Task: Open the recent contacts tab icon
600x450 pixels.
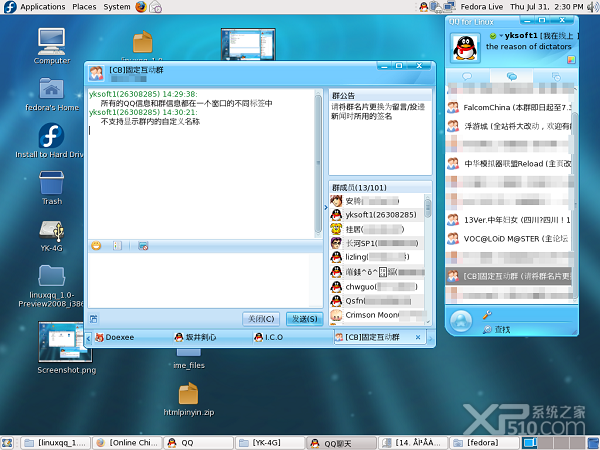Action: 556,77
